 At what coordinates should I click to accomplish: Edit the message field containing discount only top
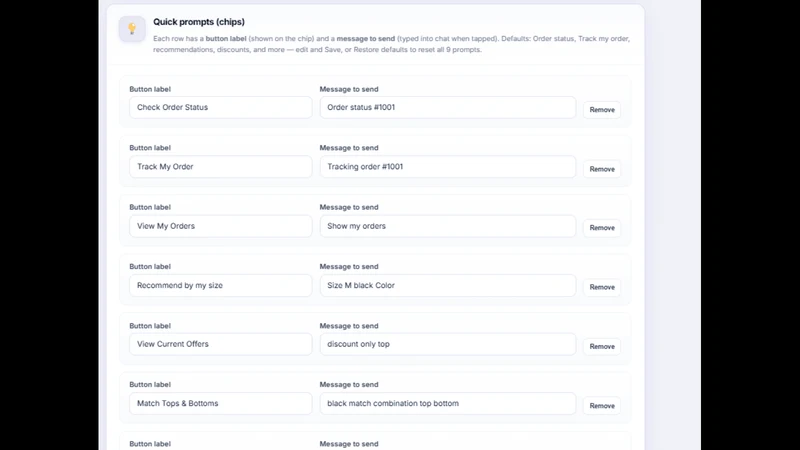click(447, 344)
